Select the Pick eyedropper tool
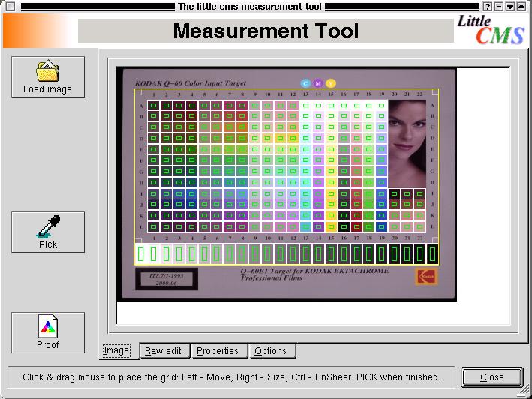532x399 pixels. [48, 226]
